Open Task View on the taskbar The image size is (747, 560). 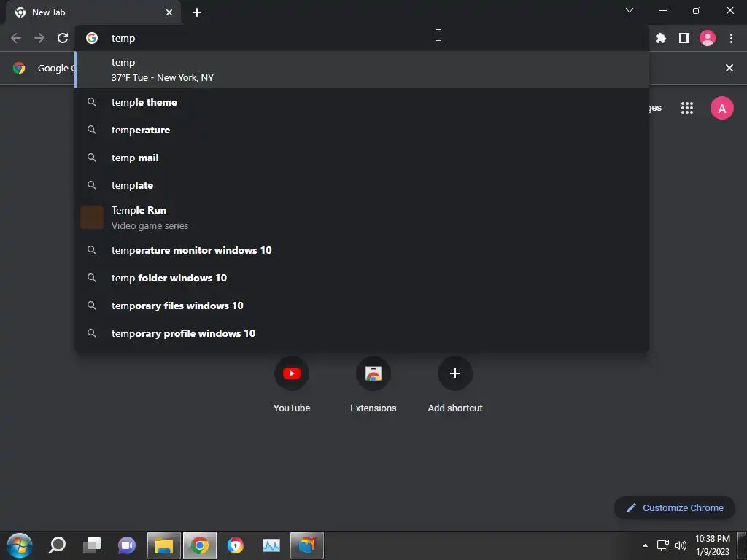coord(92,545)
